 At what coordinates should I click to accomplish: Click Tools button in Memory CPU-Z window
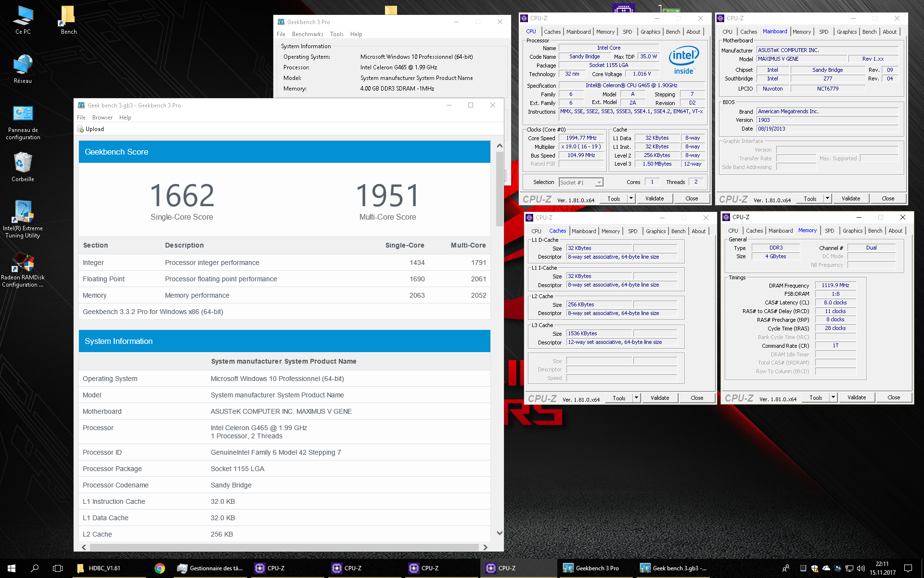pos(816,397)
